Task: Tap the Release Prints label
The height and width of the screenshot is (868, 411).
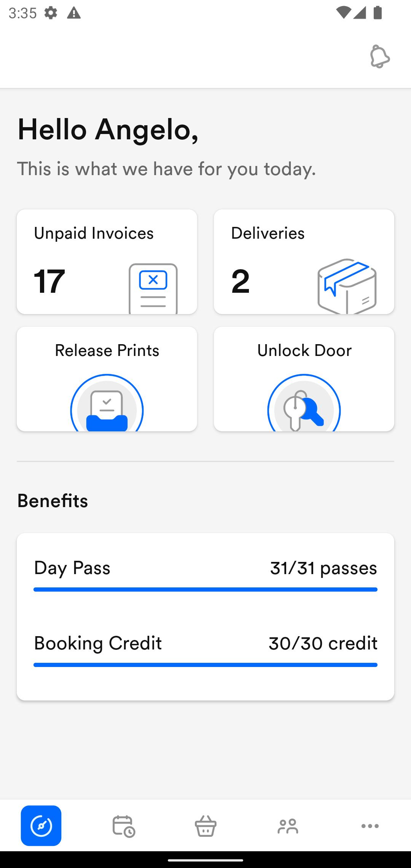Action: [107, 350]
